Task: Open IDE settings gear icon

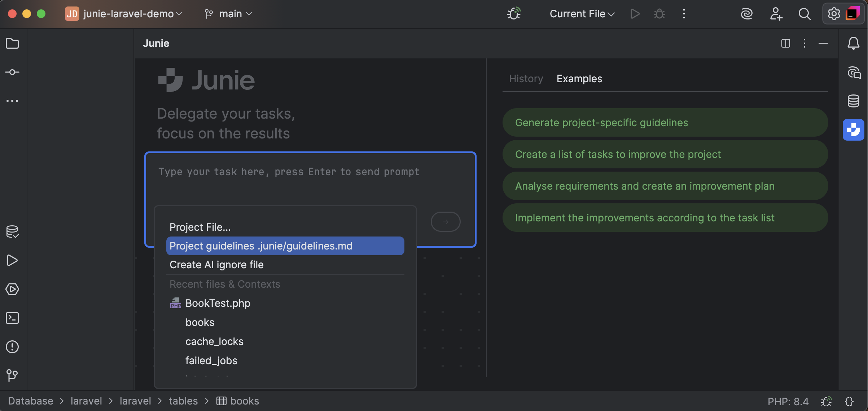Action: point(834,14)
